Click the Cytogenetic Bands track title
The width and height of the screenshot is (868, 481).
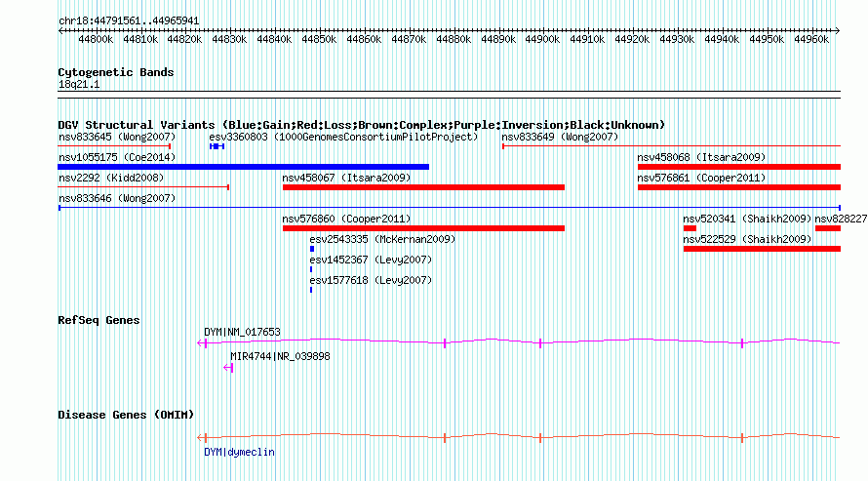pos(116,72)
